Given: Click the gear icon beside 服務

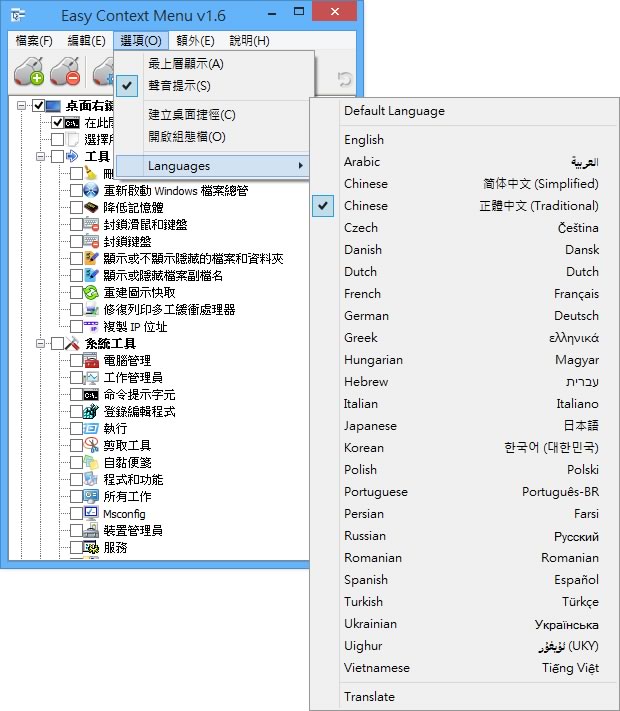Looking at the screenshot, I should click(91, 547).
